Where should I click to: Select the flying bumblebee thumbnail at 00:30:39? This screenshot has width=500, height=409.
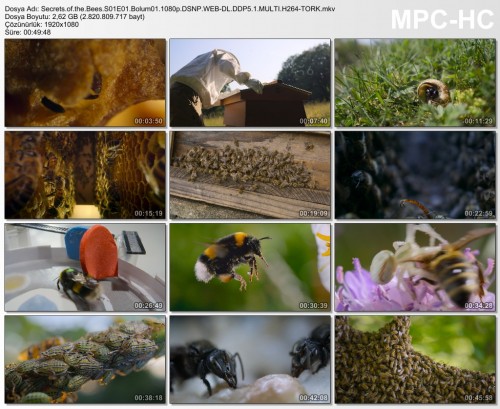pos(250,267)
